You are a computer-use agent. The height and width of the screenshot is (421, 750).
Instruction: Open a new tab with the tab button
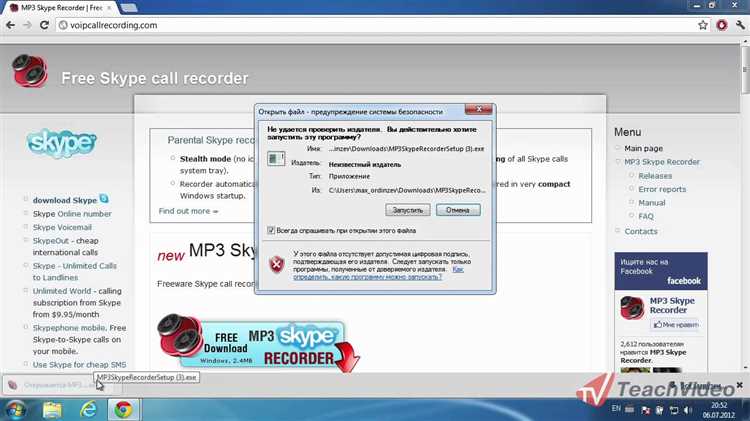[129, 8]
